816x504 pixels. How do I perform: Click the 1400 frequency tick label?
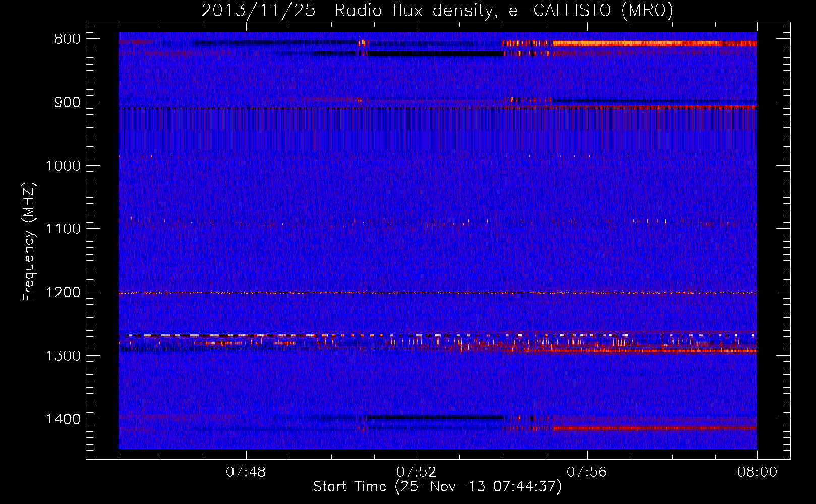point(63,419)
